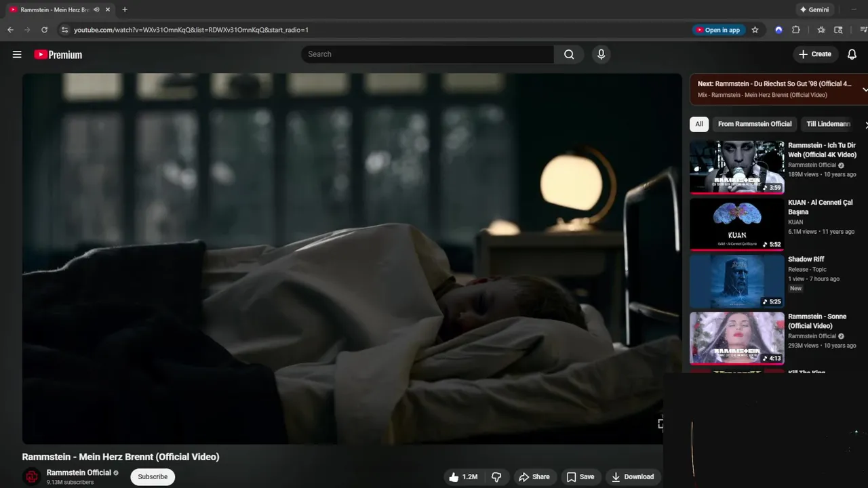Click the Sonne (Official Video) title
868x488 pixels.
coord(817,321)
